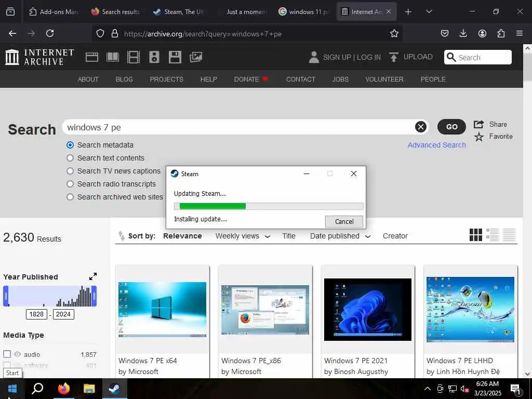Click the Internet Archive logo
Image resolution: width=532 pixels, height=399 pixels.
click(39, 57)
